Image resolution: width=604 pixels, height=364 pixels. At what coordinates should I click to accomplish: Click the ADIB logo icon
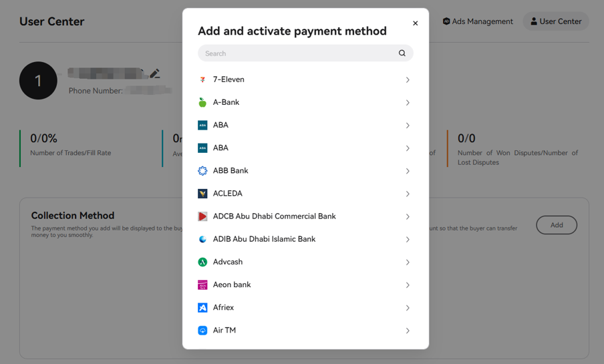point(202,239)
